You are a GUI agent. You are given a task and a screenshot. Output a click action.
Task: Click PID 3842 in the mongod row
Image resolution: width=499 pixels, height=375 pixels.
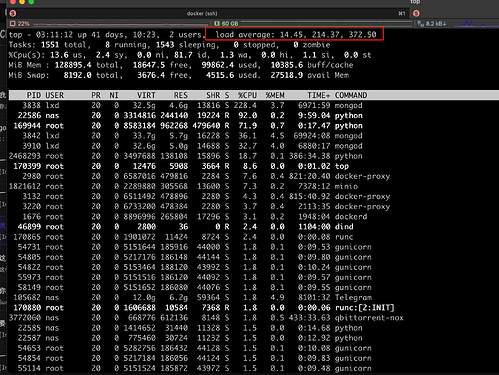(x=31, y=136)
